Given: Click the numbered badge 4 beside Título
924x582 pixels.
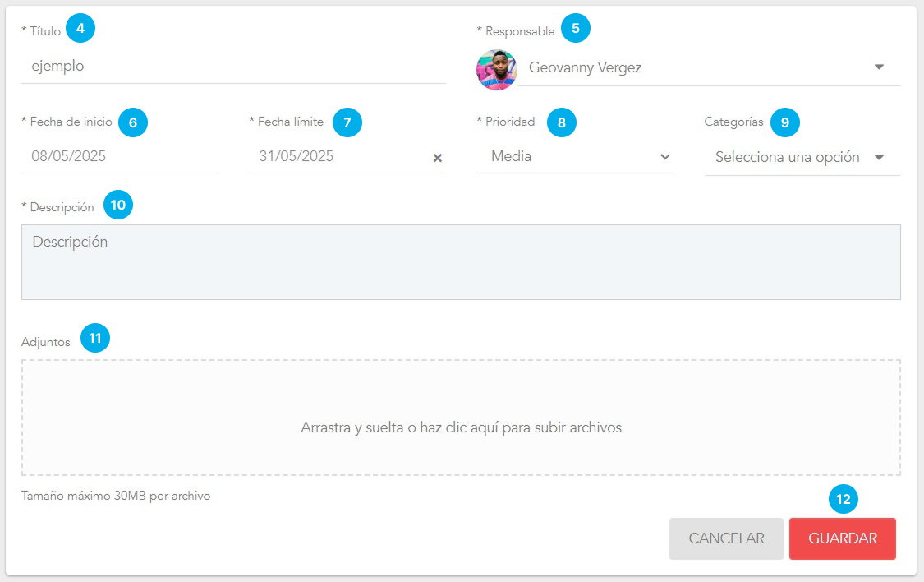Looking at the screenshot, I should tap(80, 29).
